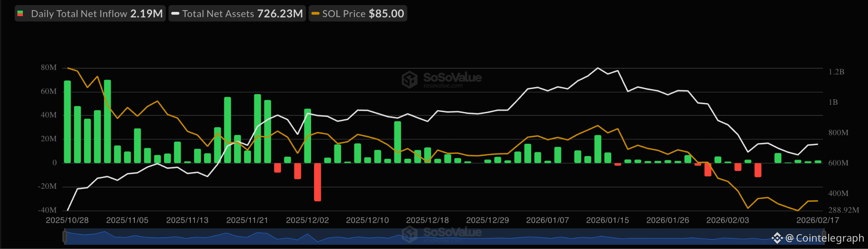
Task: Click the 60M left axis label
Action: tap(49, 91)
